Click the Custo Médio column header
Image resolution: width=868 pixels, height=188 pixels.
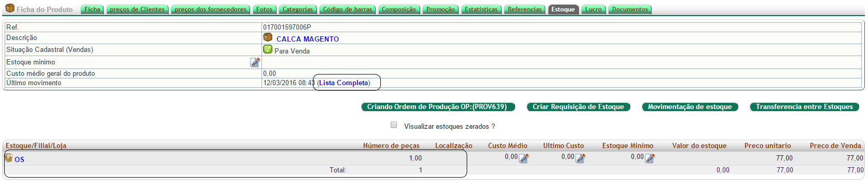click(507, 145)
